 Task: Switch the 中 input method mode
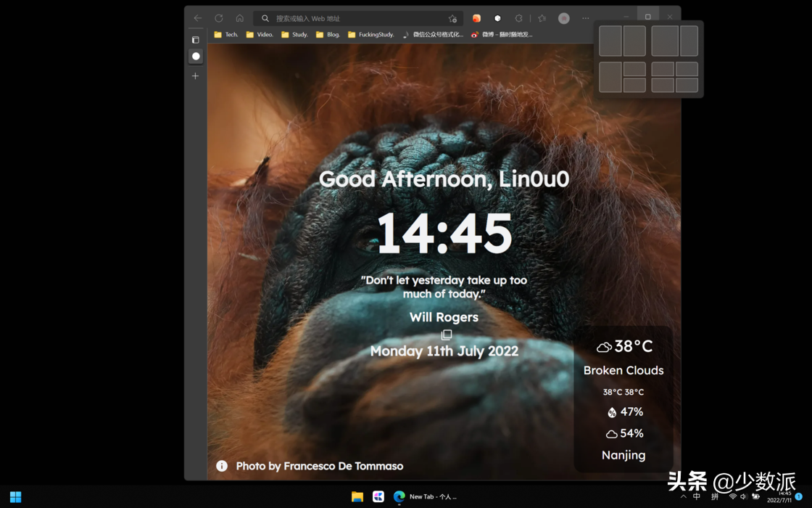[697, 496]
